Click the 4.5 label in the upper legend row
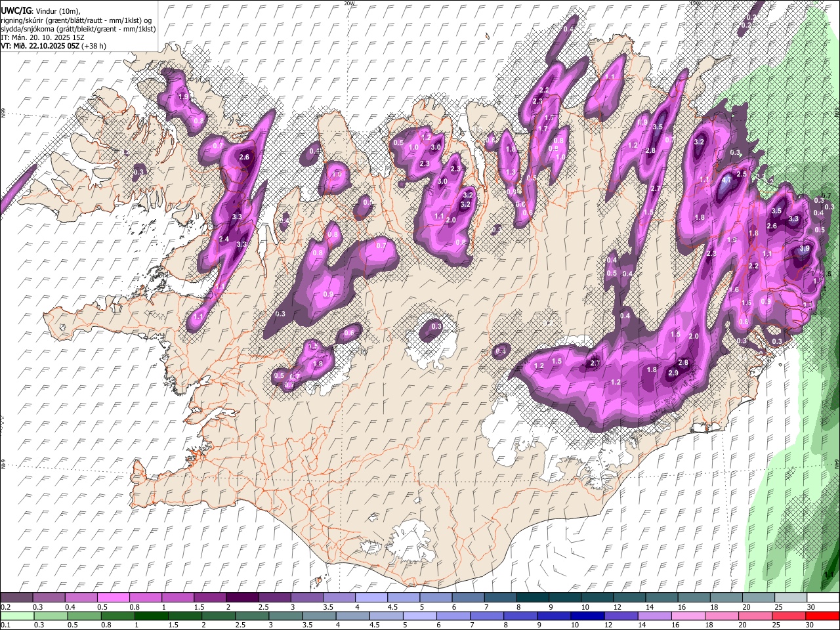The height and width of the screenshot is (630, 840). (392, 607)
